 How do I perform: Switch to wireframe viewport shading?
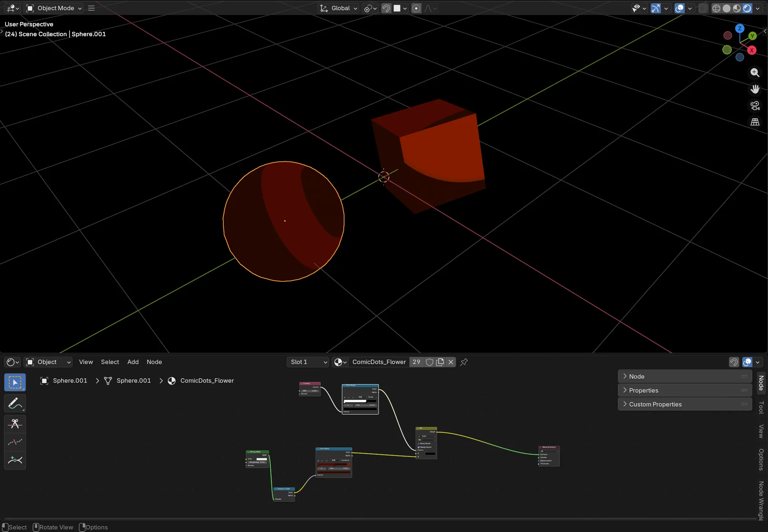pyautogui.click(x=716, y=8)
